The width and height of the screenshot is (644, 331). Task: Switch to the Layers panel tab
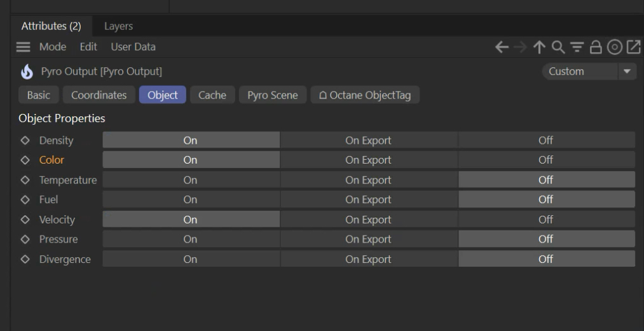point(118,26)
